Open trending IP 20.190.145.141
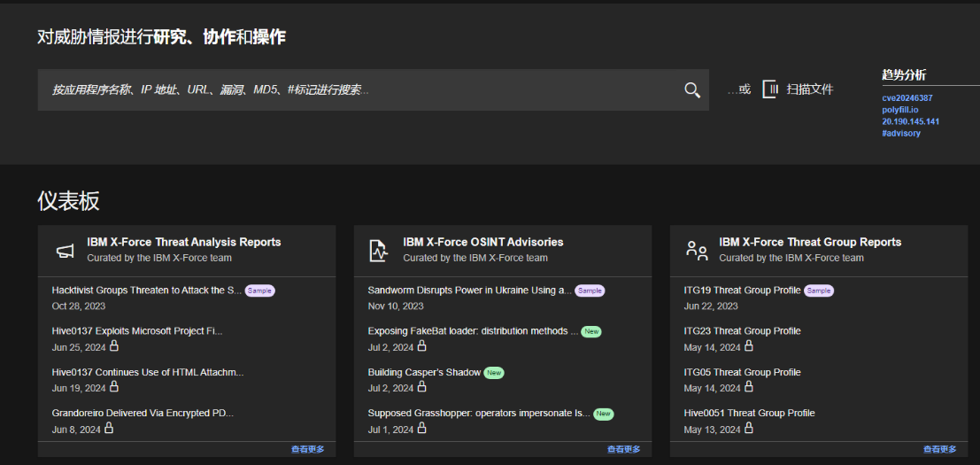 (911, 122)
